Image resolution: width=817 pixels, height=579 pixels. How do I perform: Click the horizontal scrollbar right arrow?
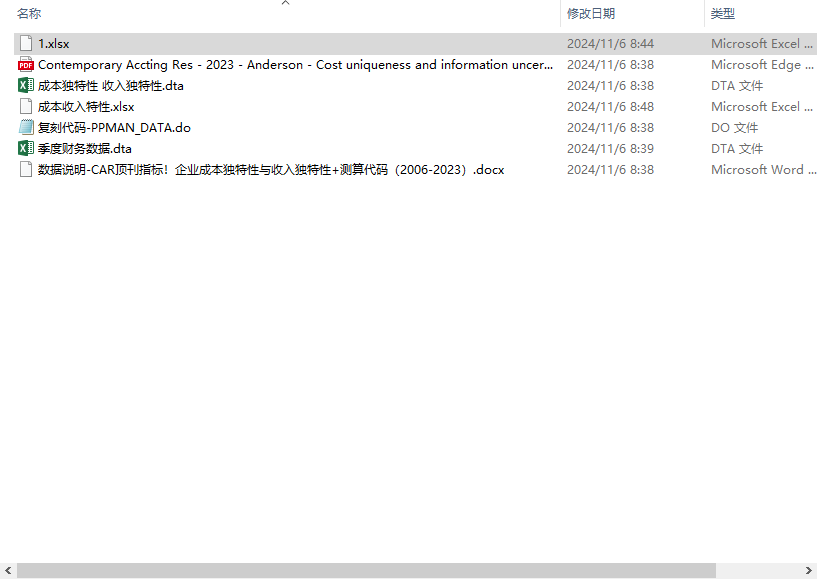click(x=809, y=571)
